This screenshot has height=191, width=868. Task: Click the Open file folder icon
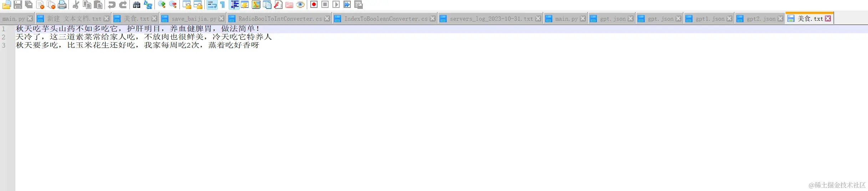pyautogui.click(x=6, y=5)
